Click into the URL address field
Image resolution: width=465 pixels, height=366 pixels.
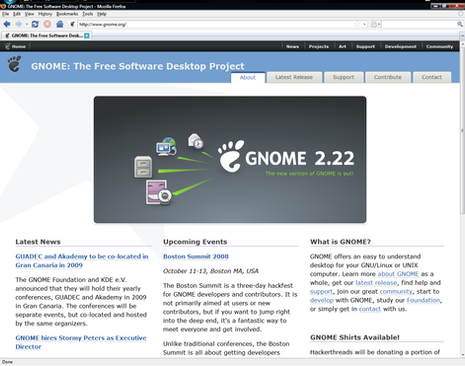pyautogui.click(x=215, y=24)
